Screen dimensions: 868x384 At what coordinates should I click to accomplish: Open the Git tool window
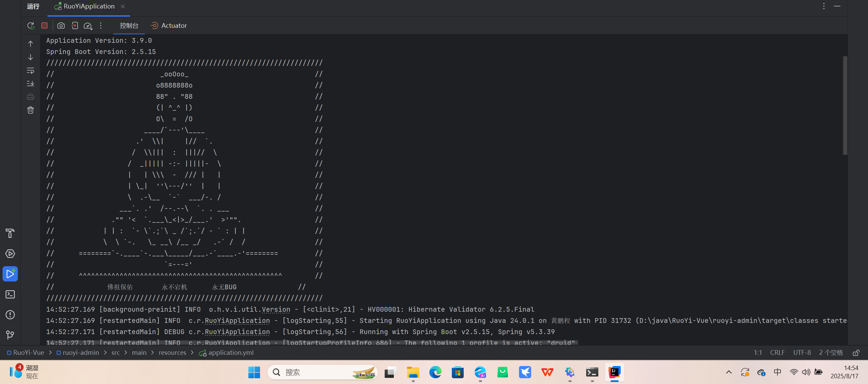point(10,335)
